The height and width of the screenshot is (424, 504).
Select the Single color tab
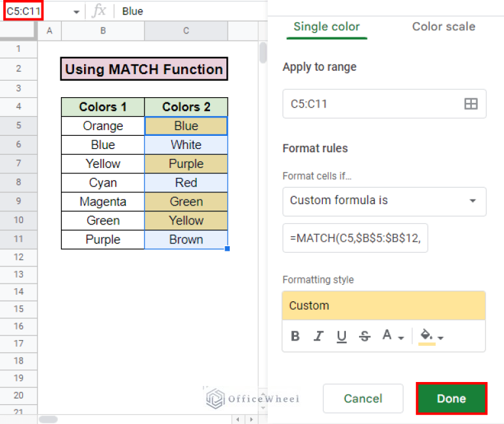(326, 27)
